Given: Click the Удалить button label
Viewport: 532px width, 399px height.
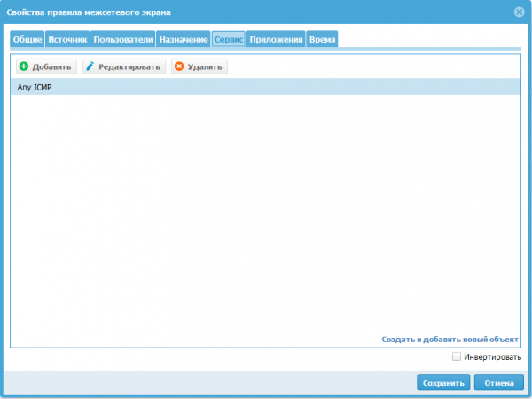Looking at the screenshot, I should 205,66.
